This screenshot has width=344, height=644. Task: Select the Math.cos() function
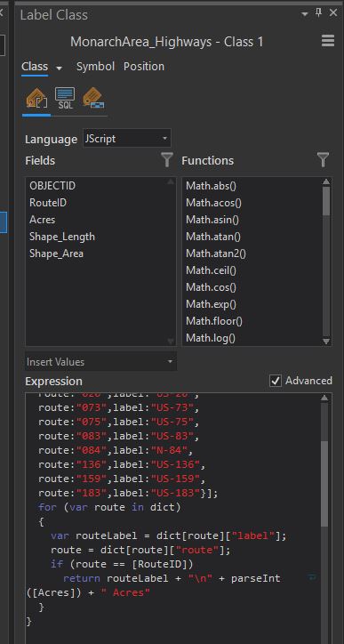point(212,287)
